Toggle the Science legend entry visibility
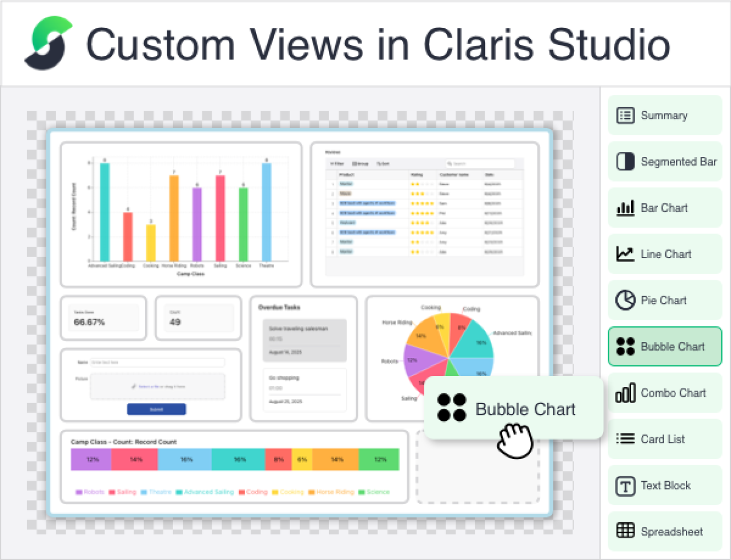The height and width of the screenshot is (560, 731). (375, 491)
